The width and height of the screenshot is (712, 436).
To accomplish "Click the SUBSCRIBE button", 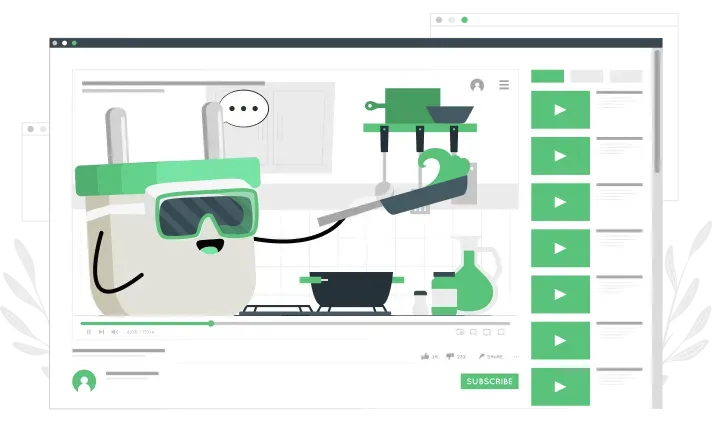I will coord(490,382).
